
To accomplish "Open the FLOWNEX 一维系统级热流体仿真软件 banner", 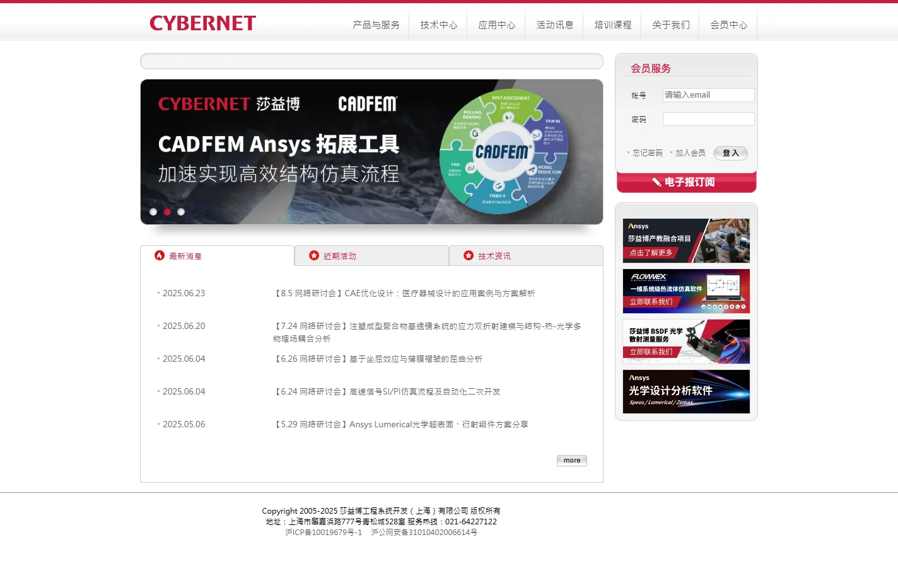I will [x=686, y=291].
